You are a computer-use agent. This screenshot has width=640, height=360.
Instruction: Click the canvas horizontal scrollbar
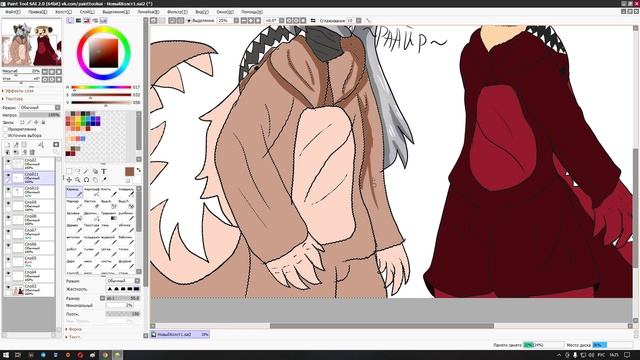[x=382, y=326]
